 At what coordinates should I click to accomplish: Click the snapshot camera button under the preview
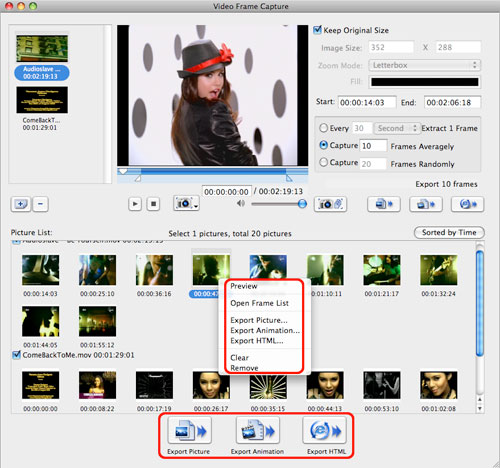pos(186,203)
